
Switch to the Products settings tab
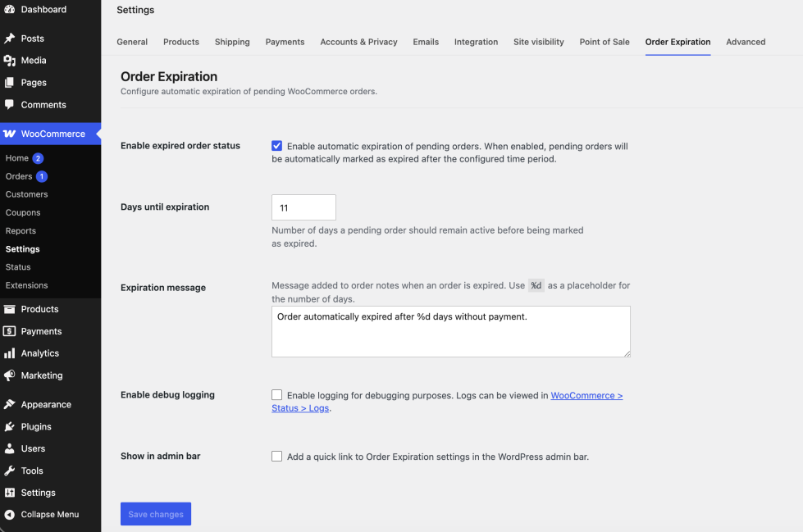pos(181,42)
